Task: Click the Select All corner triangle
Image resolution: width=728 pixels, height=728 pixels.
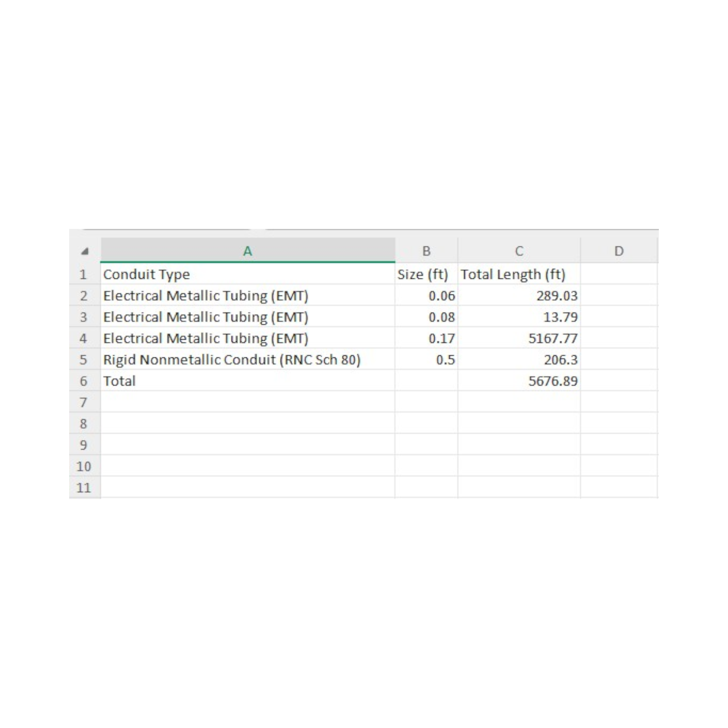Action: [x=85, y=251]
